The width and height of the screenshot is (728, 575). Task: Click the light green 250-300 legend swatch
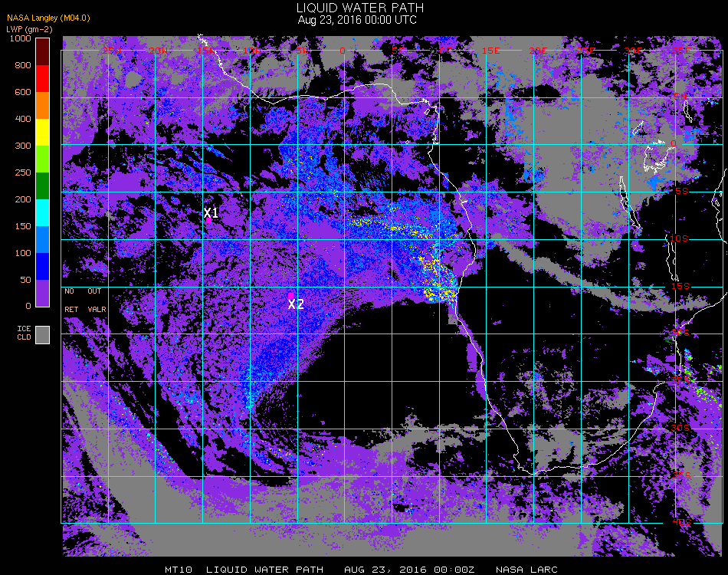(x=43, y=159)
